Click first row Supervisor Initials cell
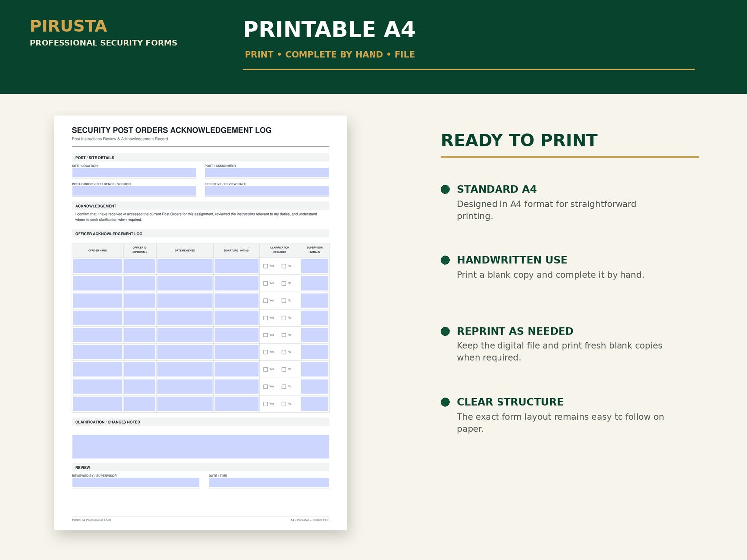Screen dimensions: 747x560 tap(315, 266)
